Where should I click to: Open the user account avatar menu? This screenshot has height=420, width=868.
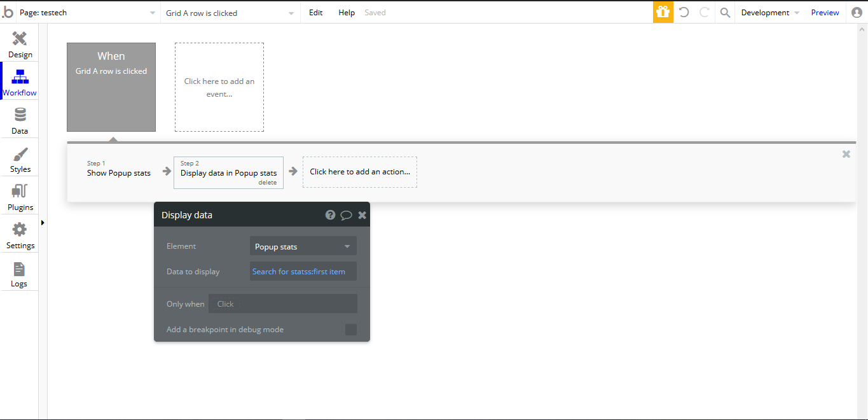click(x=857, y=12)
